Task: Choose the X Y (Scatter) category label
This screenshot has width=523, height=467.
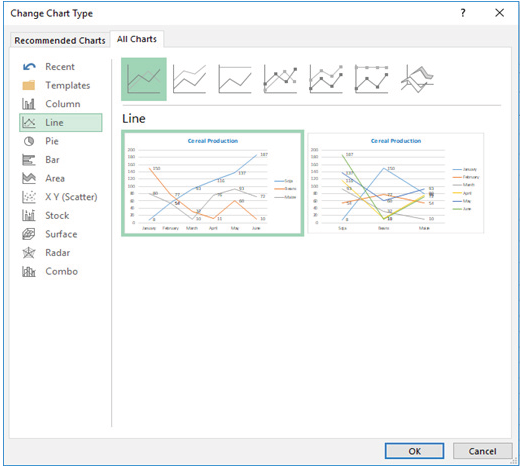Action: pyautogui.click(x=71, y=197)
